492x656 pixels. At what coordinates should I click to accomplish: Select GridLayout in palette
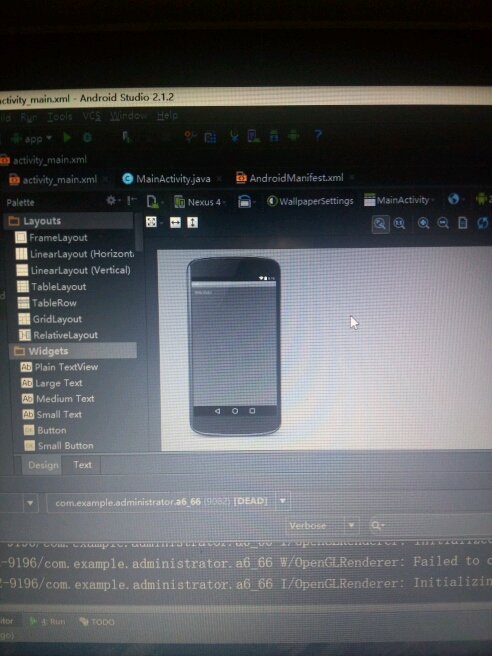[x=50, y=319]
